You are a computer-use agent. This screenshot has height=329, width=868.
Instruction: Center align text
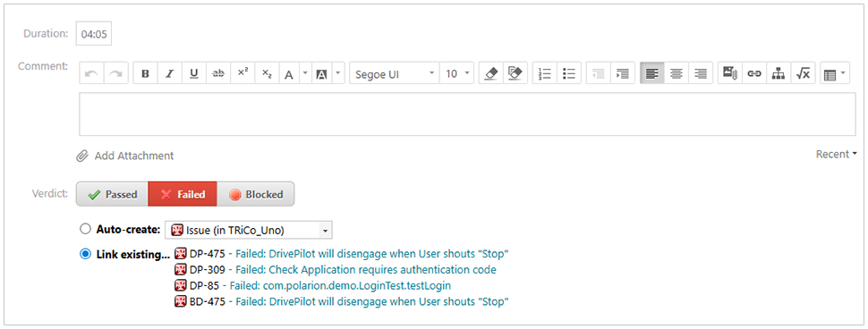(x=677, y=73)
